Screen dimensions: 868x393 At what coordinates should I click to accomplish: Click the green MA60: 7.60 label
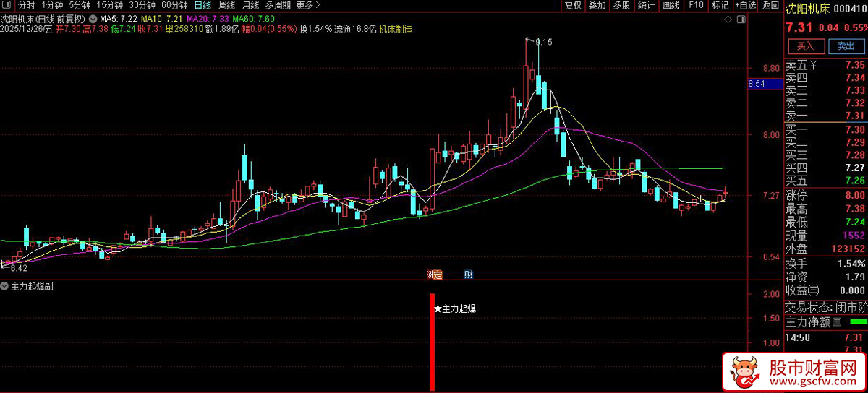[x=253, y=17]
